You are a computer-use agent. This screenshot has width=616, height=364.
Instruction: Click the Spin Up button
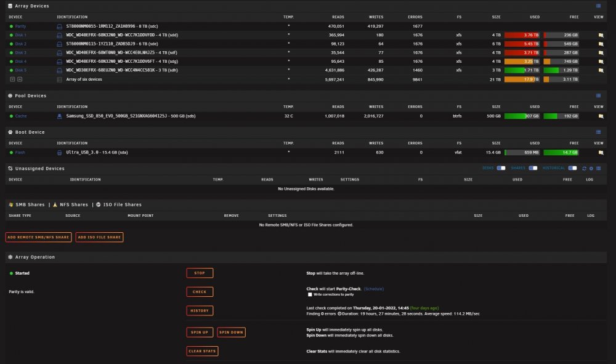tap(200, 332)
